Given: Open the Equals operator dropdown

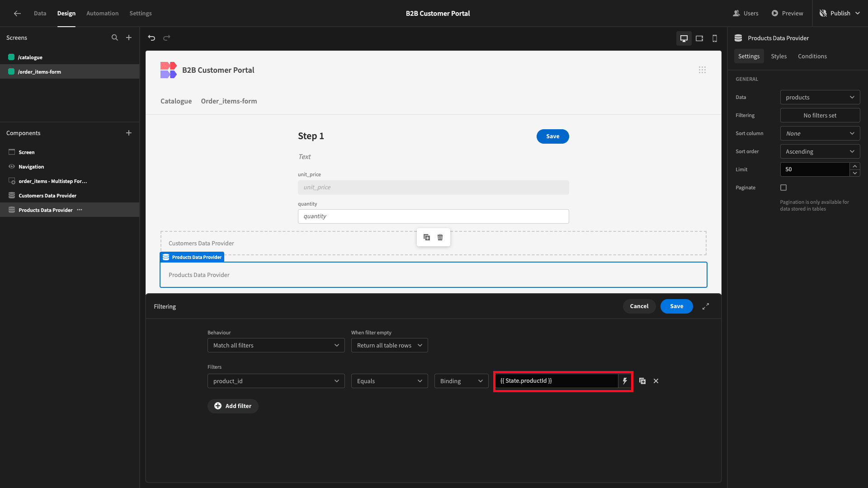Looking at the screenshot, I should pyautogui.click(x=389, y=381).
